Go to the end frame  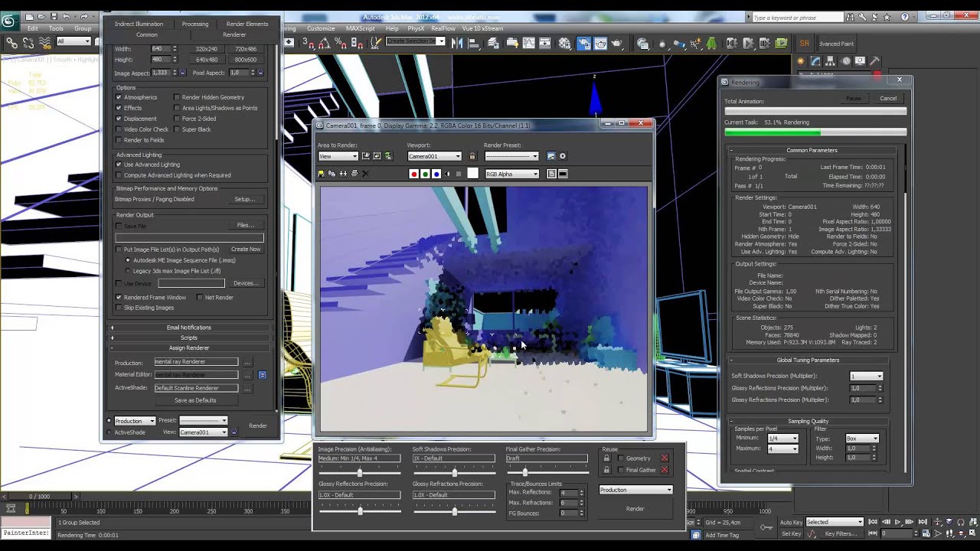click(923, 522)
